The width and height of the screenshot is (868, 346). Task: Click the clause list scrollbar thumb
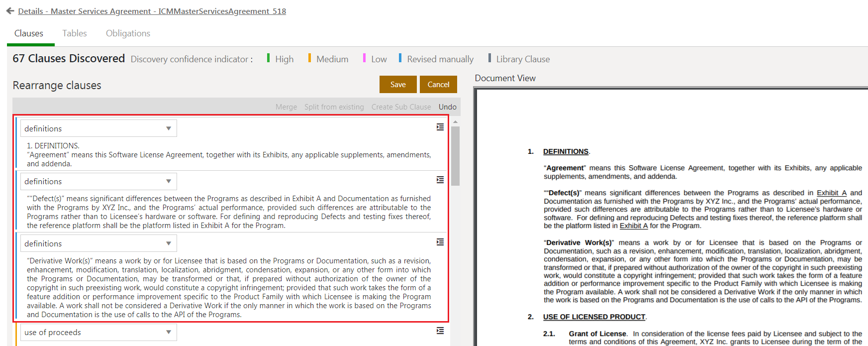pos(455,155)
